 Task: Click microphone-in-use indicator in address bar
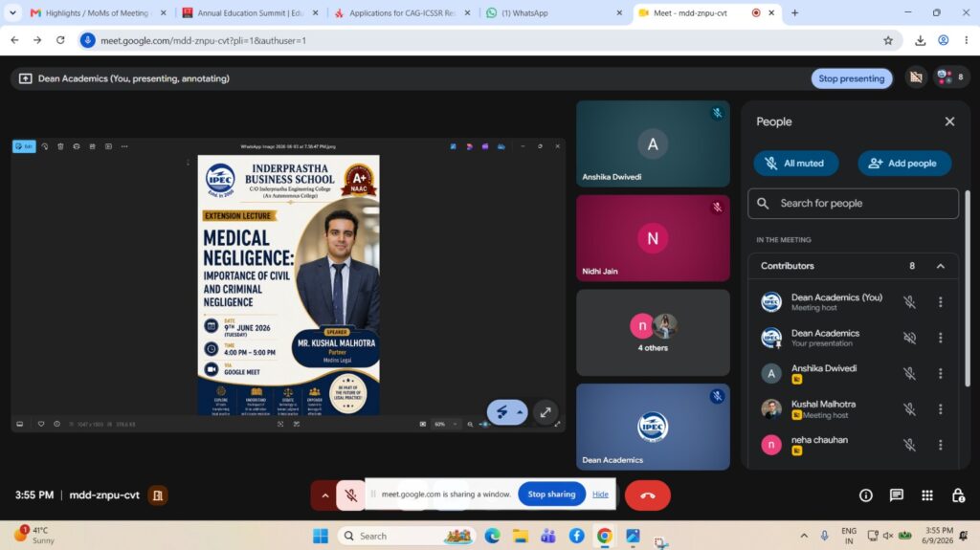pyautogui.click(x=87, y=40)
